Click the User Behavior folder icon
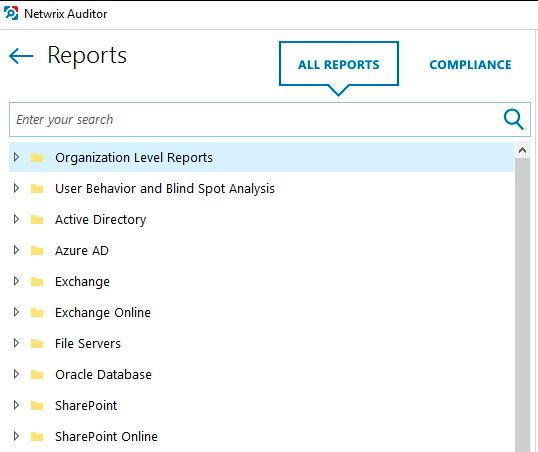 pos(37,188)
